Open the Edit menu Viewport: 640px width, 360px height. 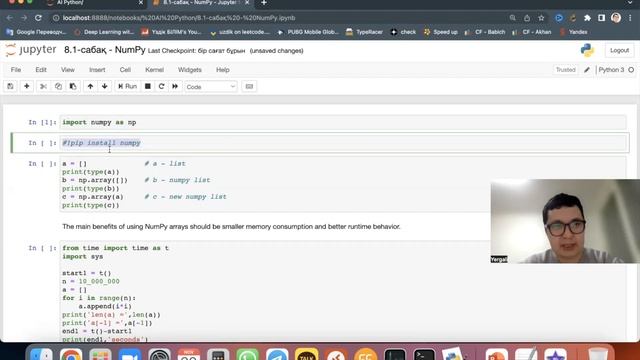point(41,70)
